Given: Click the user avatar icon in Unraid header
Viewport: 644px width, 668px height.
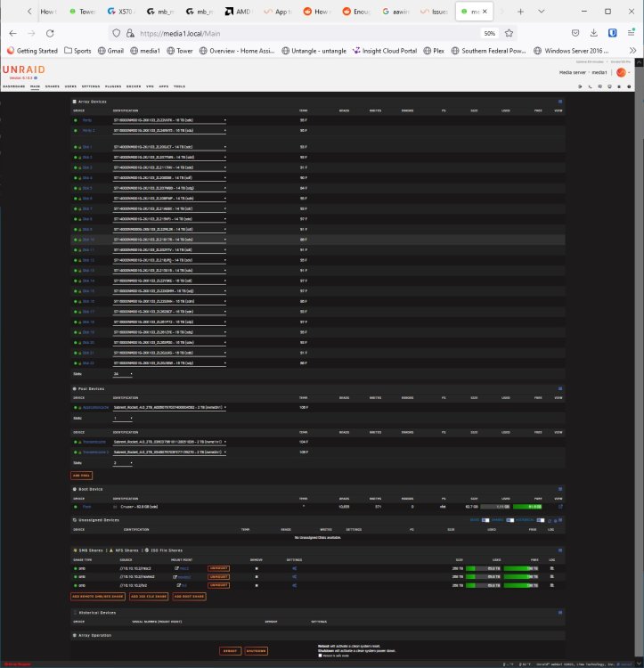Looking at the screenshot, I should pyautogui.click(x=621, y=72).
